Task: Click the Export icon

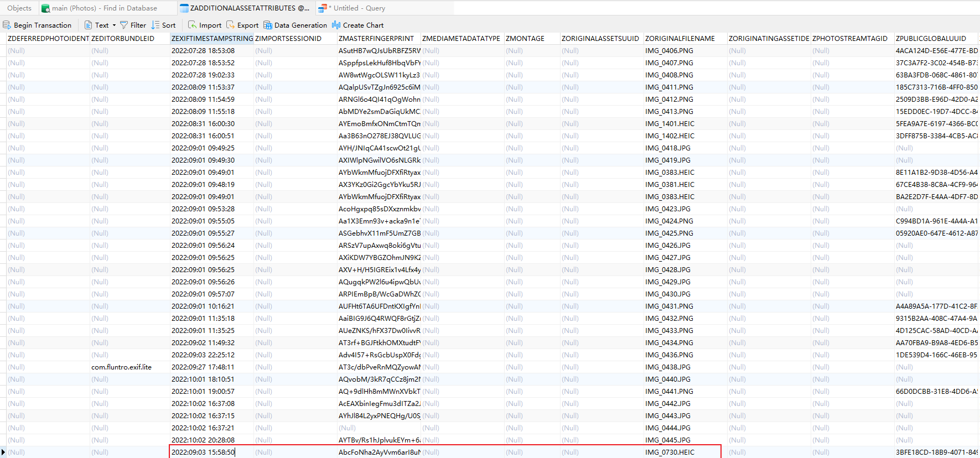Action: (x=231, y=25)
